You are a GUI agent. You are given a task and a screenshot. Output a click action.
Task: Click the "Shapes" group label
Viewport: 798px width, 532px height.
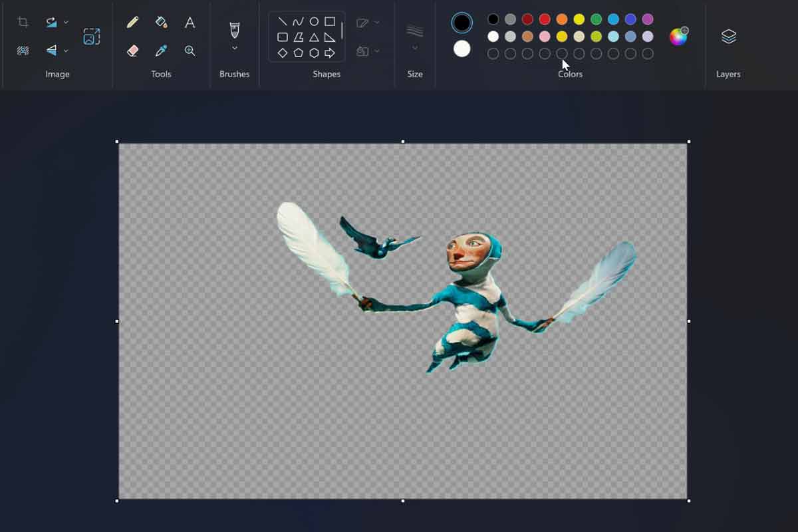327,74
